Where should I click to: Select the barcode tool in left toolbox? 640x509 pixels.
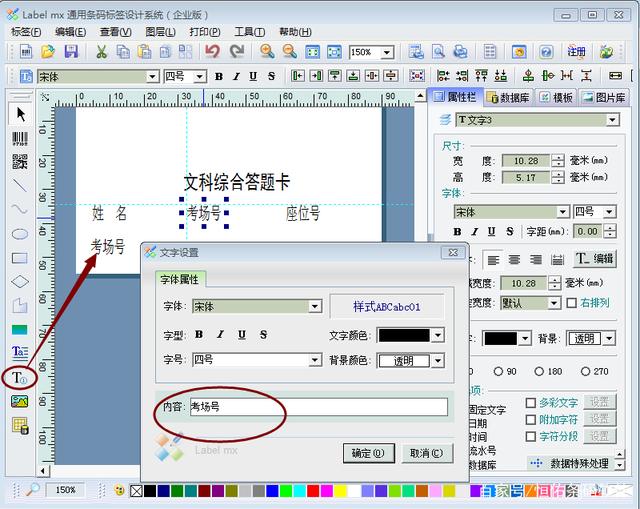(20, 139)
